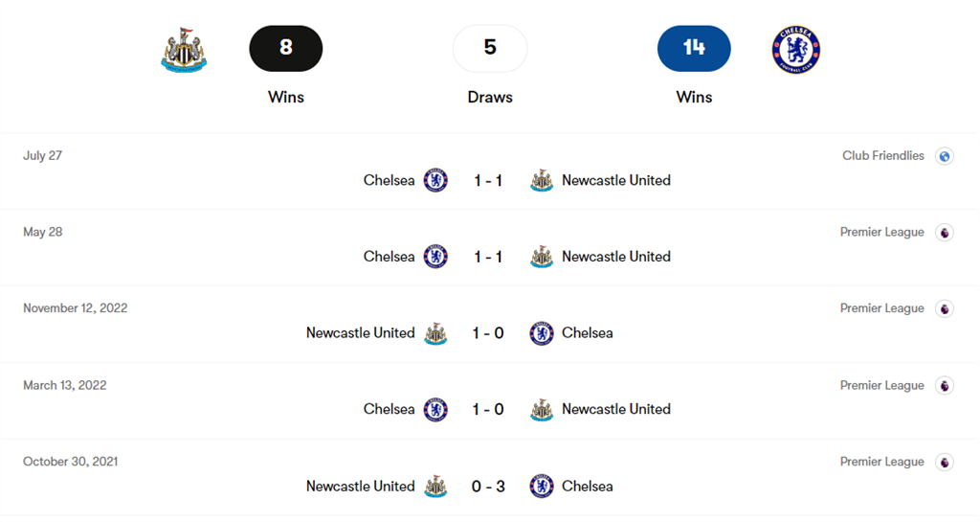Click the Club Friendlies globe icon
The width and height of the screenshot is (980, 522).
(945, 156)
